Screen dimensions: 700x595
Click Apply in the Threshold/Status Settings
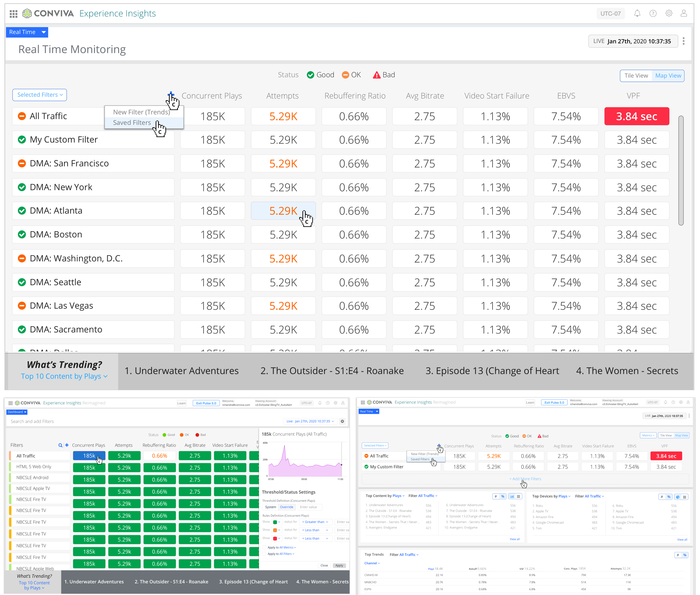[x=339, y=566]
